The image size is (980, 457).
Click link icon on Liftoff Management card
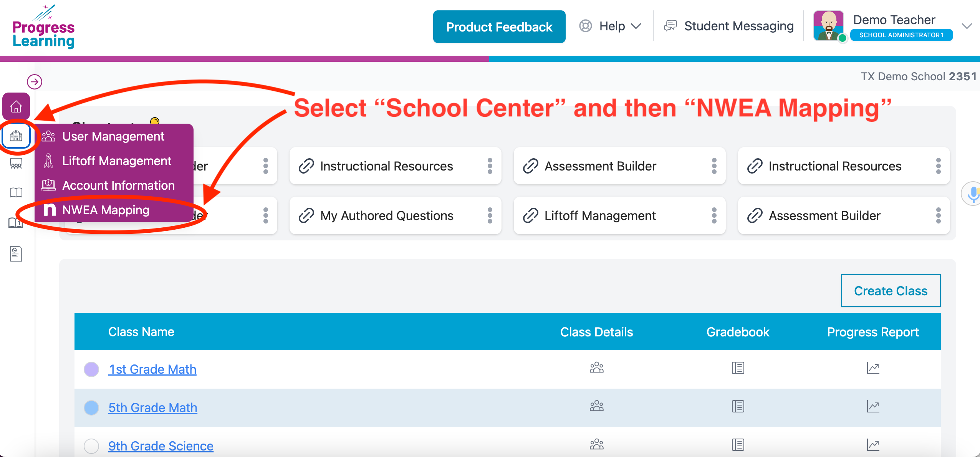(x=531, y=215)
